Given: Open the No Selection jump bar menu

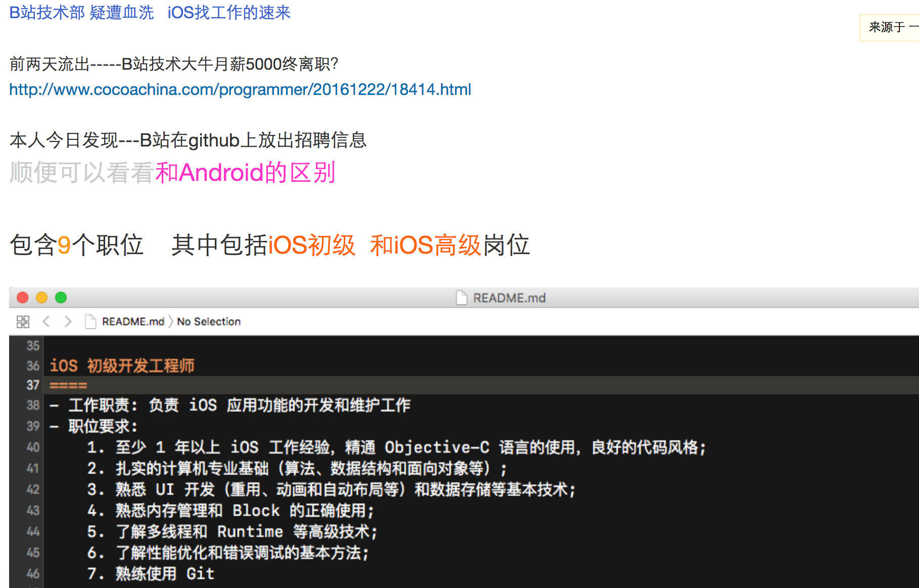Looking at the screenshot, I should [209, 322].
